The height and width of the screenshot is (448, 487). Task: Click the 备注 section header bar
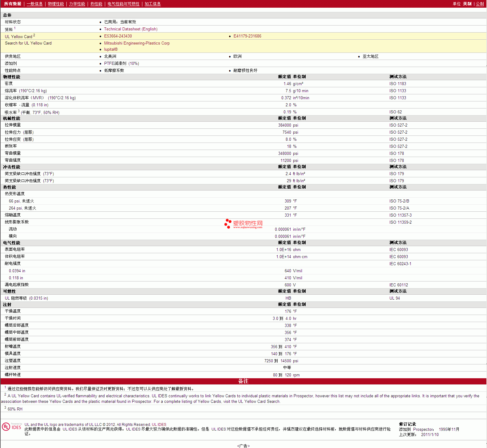244,381
